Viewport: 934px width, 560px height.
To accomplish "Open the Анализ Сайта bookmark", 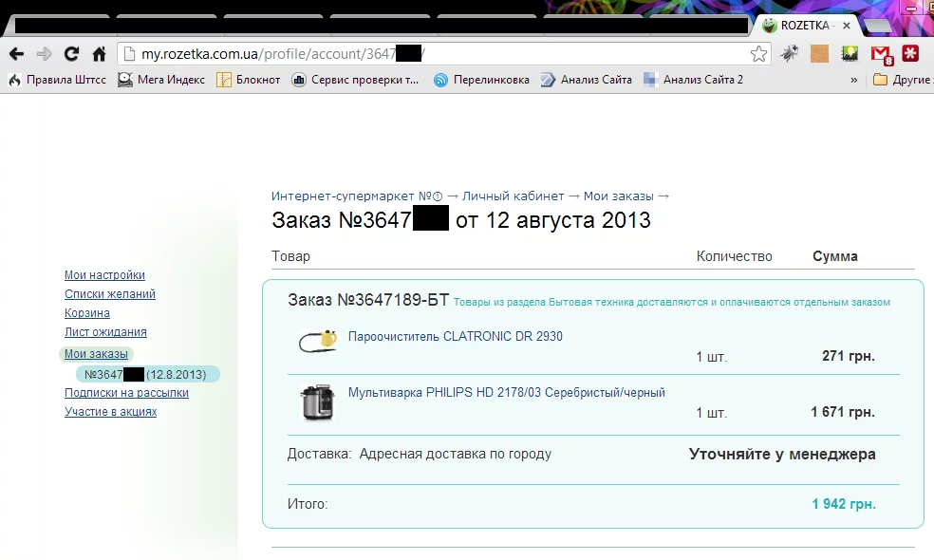I will [x=587, y=80].
